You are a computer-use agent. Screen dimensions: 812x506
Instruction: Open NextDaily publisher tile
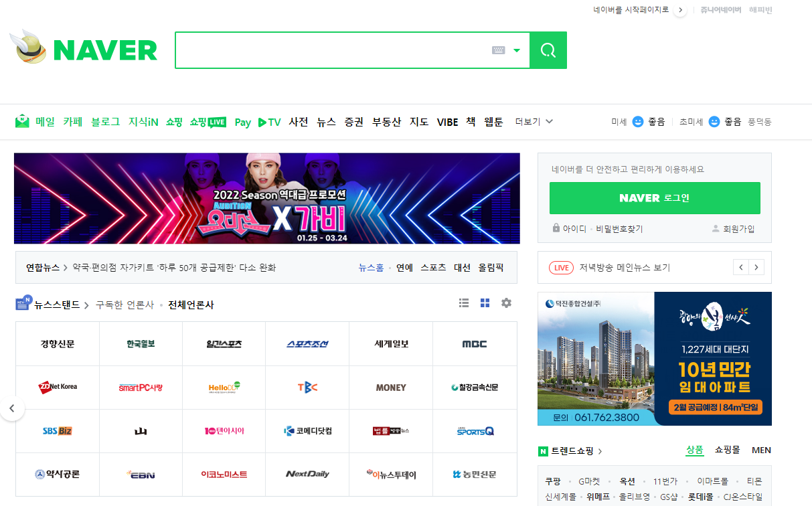pyautogui.click(x=307, y=475)
